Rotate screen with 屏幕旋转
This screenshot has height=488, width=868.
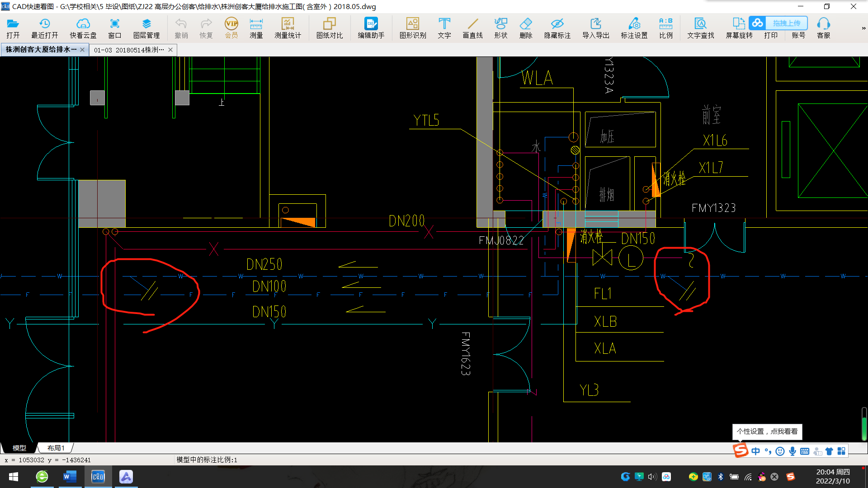(x=739, y=28)
